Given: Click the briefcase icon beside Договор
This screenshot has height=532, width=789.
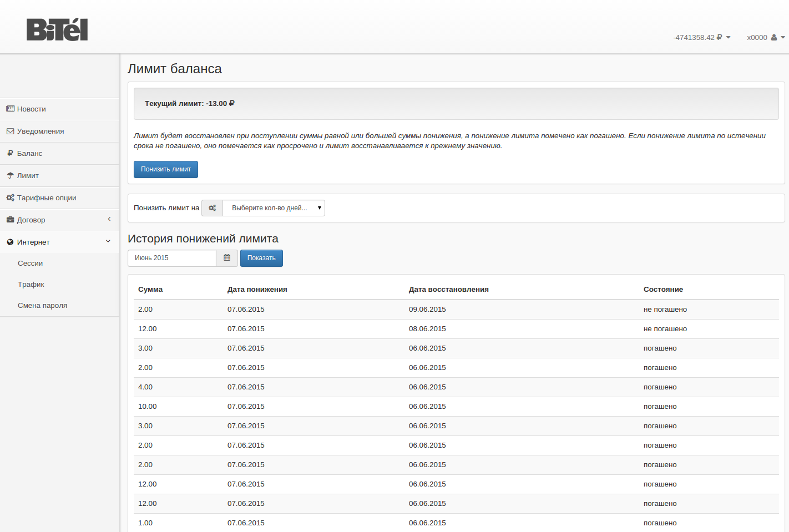Looking at the screenshot, I should pos(10,220).
